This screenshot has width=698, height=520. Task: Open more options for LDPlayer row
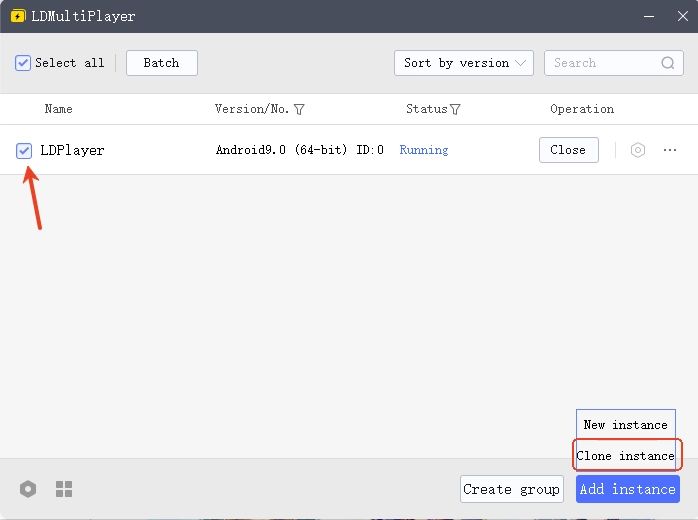pyautogui.click(x=670, y=150)
